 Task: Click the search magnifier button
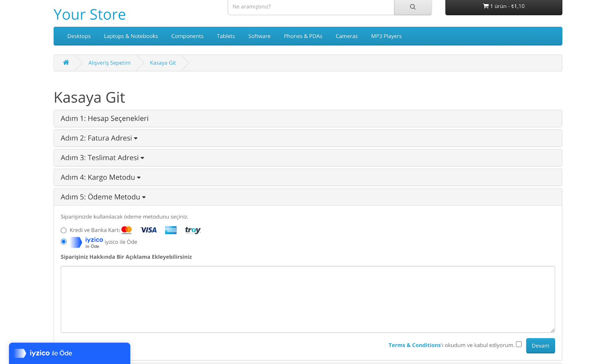[413, 7]
